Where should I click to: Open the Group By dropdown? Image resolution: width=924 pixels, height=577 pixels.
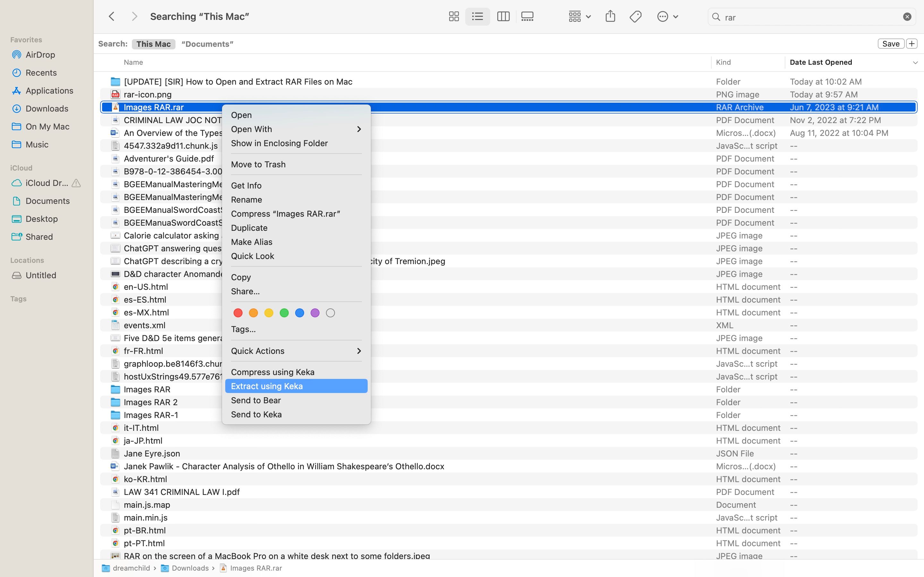(x=579, y=16)
